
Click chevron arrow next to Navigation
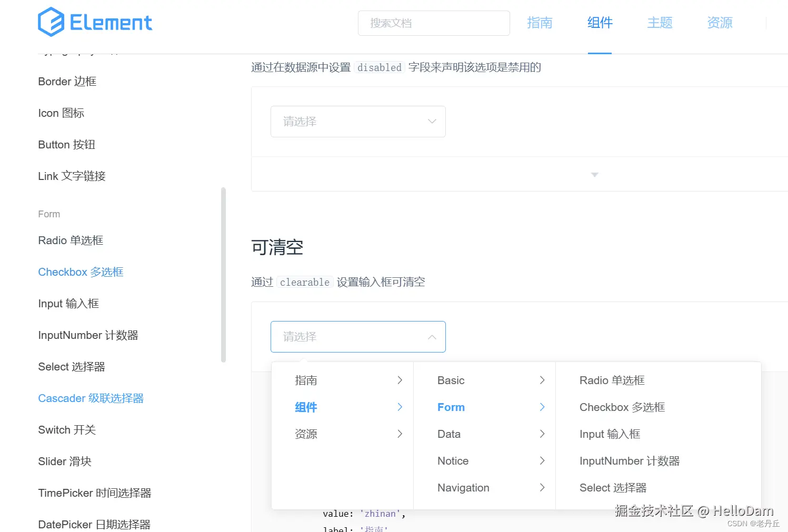[542, 488]
